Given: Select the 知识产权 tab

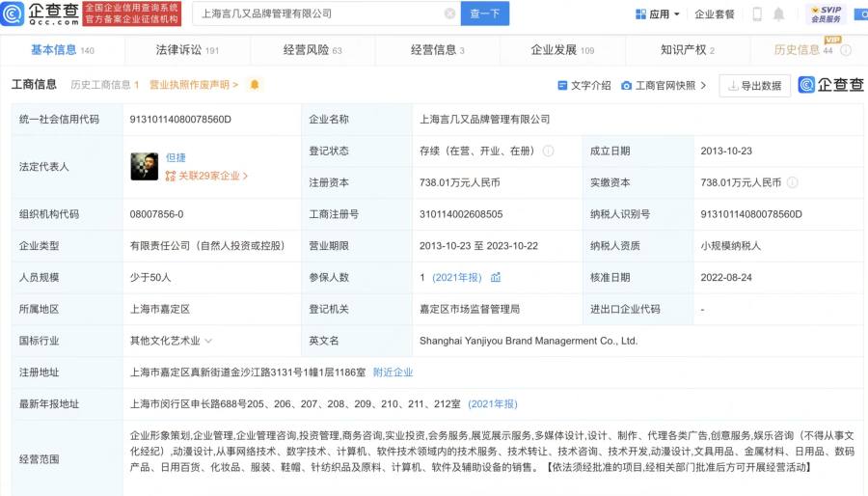Looking at the screenshot, I should coord(688,50).
